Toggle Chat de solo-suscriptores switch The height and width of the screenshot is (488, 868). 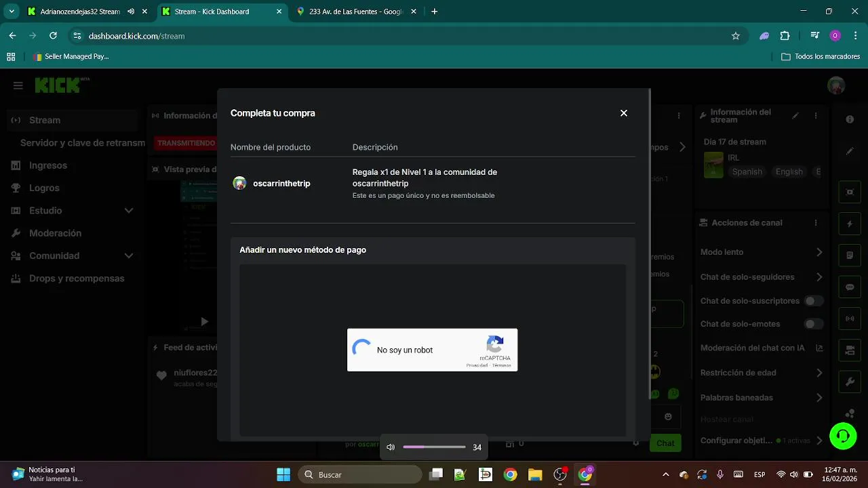(x=814, y=301)
